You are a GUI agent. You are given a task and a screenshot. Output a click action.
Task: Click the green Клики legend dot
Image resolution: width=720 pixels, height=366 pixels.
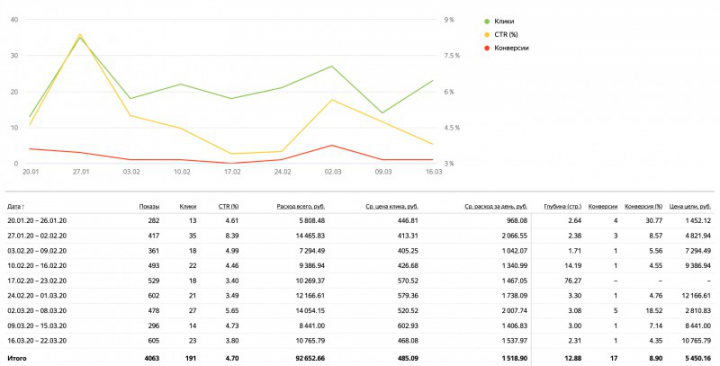click(487, 21)
